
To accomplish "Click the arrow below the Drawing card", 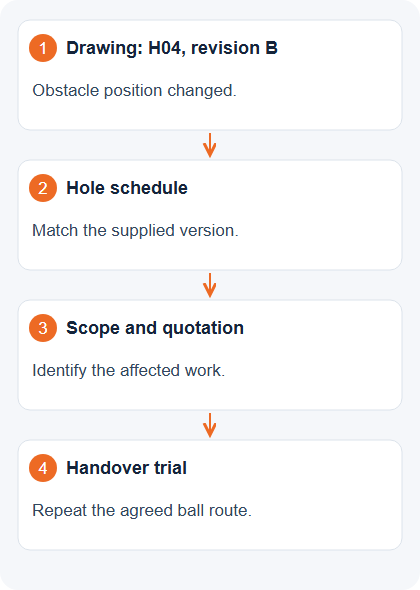I will [210, 145].
